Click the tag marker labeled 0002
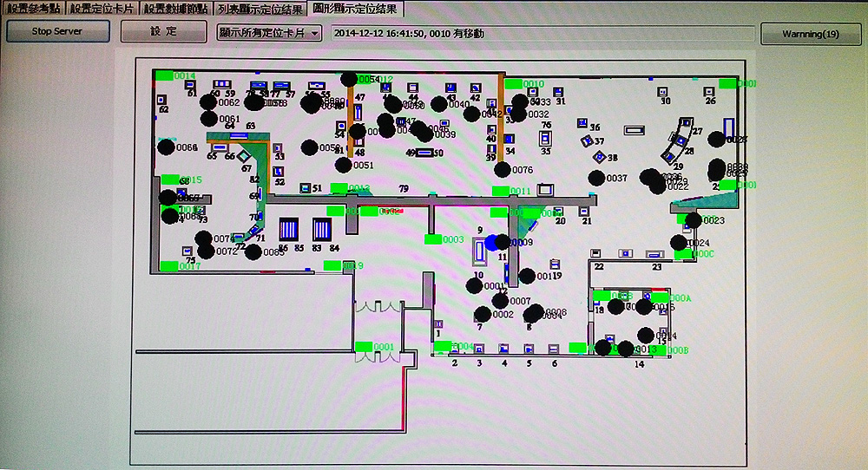This screenshot has height=470, width=868. pos(483,314)
